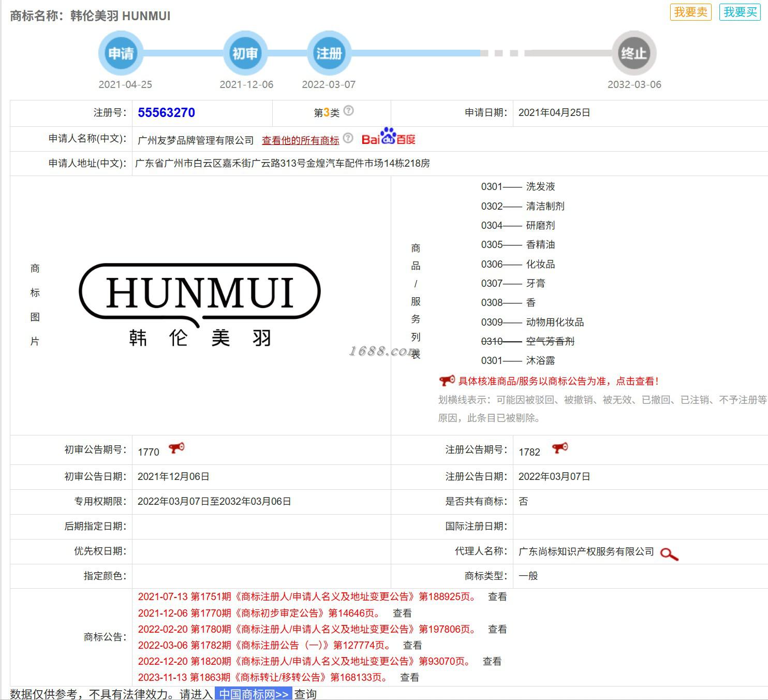This screenshot has height=700, width=768.
Task: Click the 专用权期限 date range value
Action: (214, 501)
